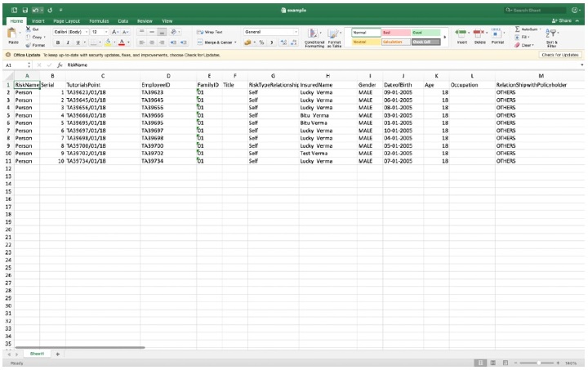
Task: Click the Insert cells icon
Action: pos(461,33)
